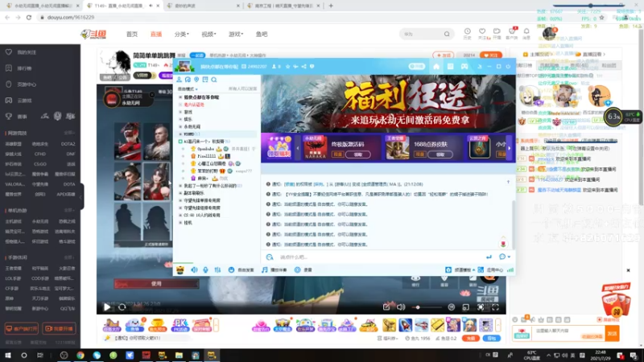
Task: Open 鱼吧 in Douyu navigation
Action: point(262,34)
